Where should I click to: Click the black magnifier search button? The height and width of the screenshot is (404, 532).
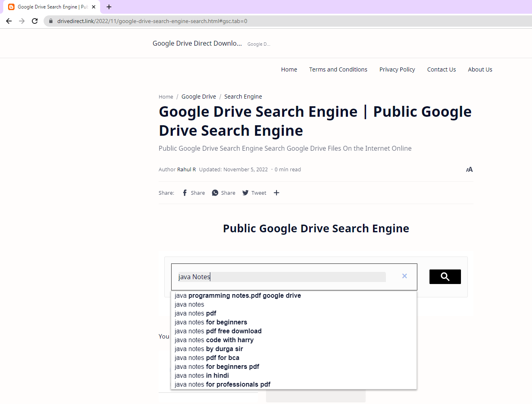(445, 277)
